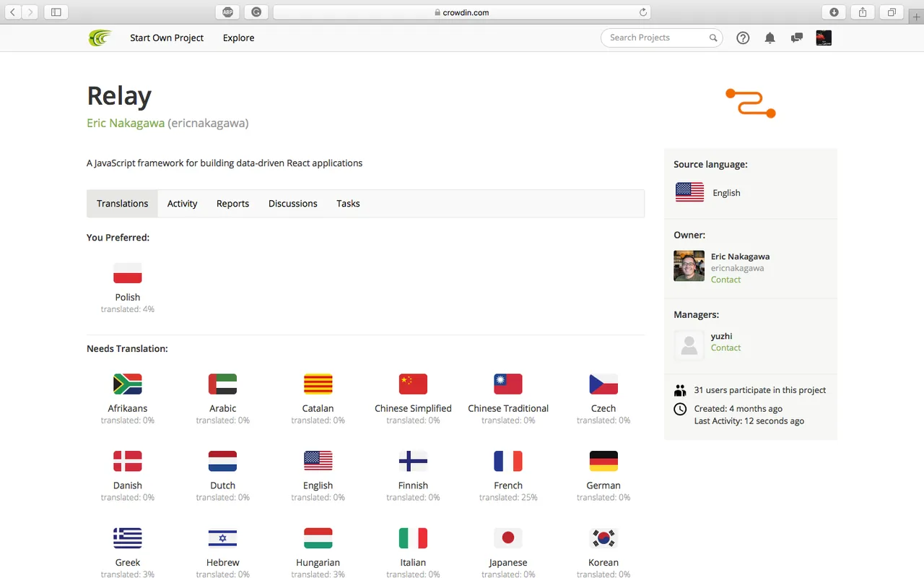Select the Italian flag icon
924x578 pixels.
[413, 538]
